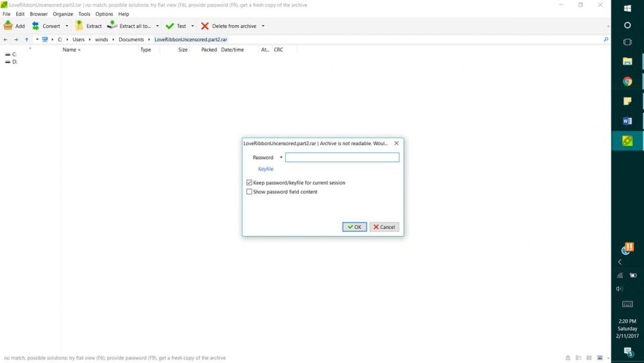
Task: Open Sticky Notes from taskbar
Action: point(627,101)
